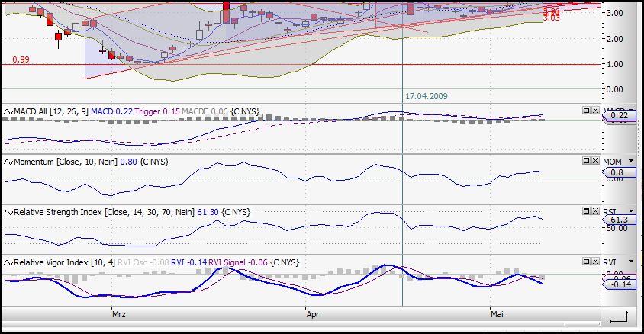Click the Momentum 0.80 value text
Image resolution: width=644 pixels, height=334 pixels.
(x=128, y=162)
